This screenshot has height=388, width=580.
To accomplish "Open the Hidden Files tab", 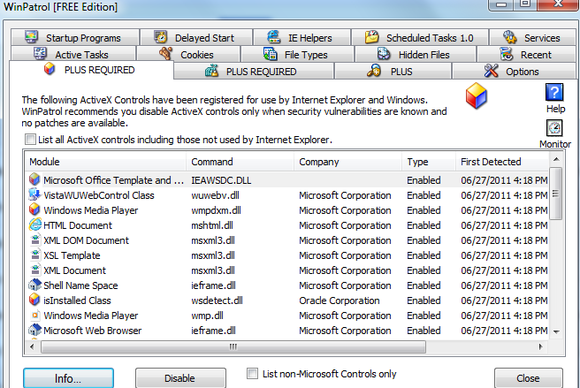I will [415, 54].
